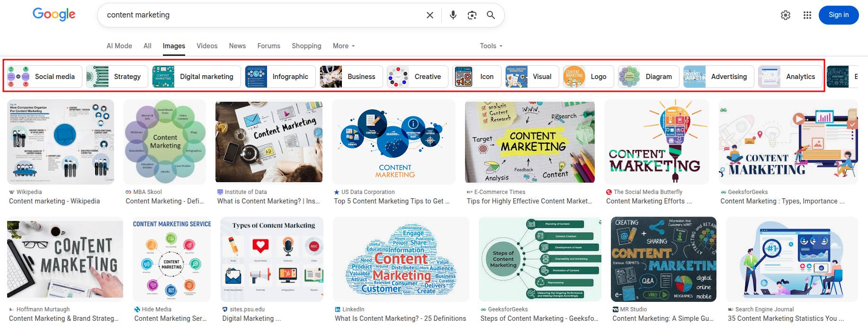Click the 'Institute of Data' source label
Image resolution: width=868 pixels, height=326 pixels.
(x=246, y=192)
